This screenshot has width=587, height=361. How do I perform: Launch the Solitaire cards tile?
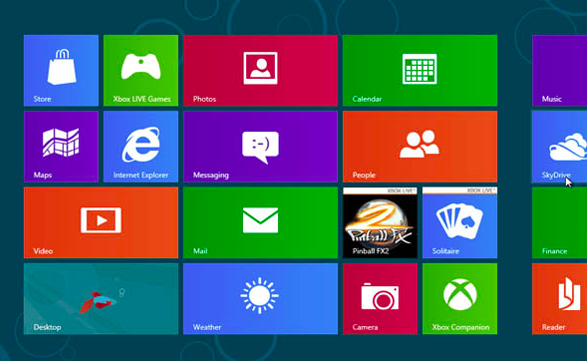coord(460,222)
